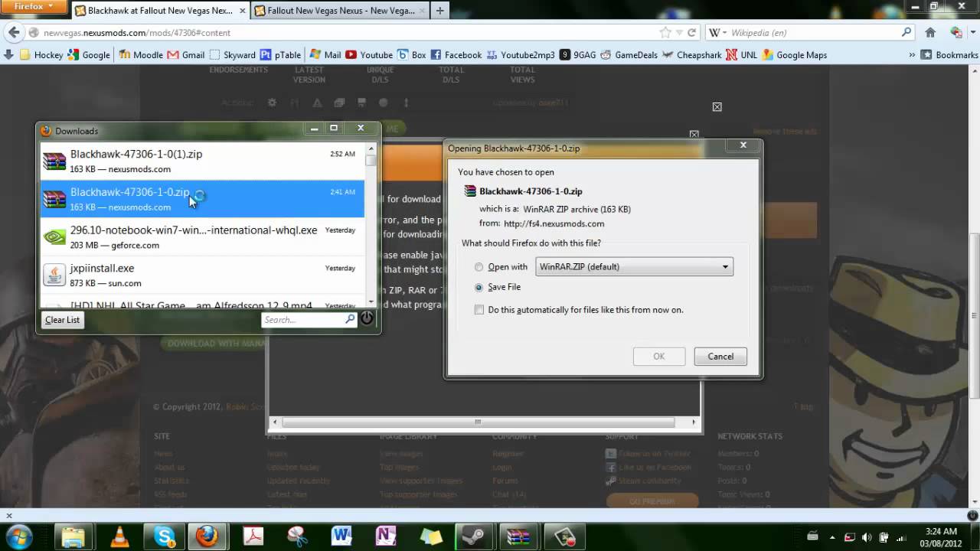Bookmark this page with star icon
Image resolution: width=980 pixels, height=551 pixels.
(665, 33)
